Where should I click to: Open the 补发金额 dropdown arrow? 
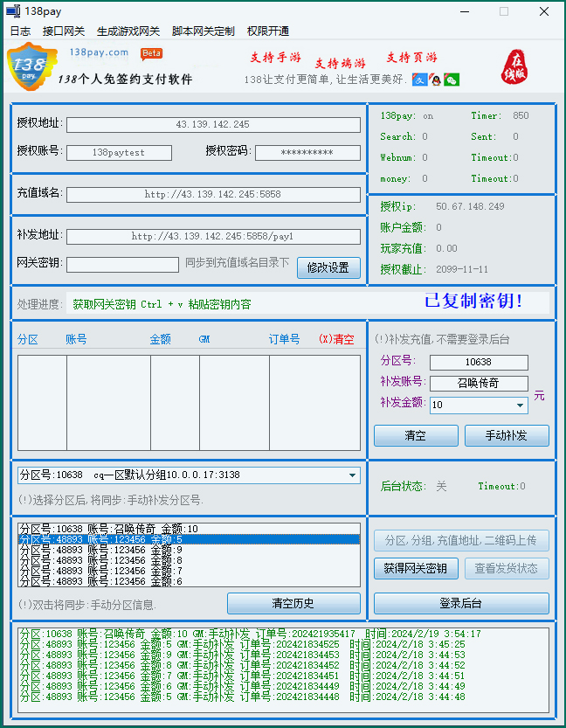pyautogui.click(x=520, y=406)
